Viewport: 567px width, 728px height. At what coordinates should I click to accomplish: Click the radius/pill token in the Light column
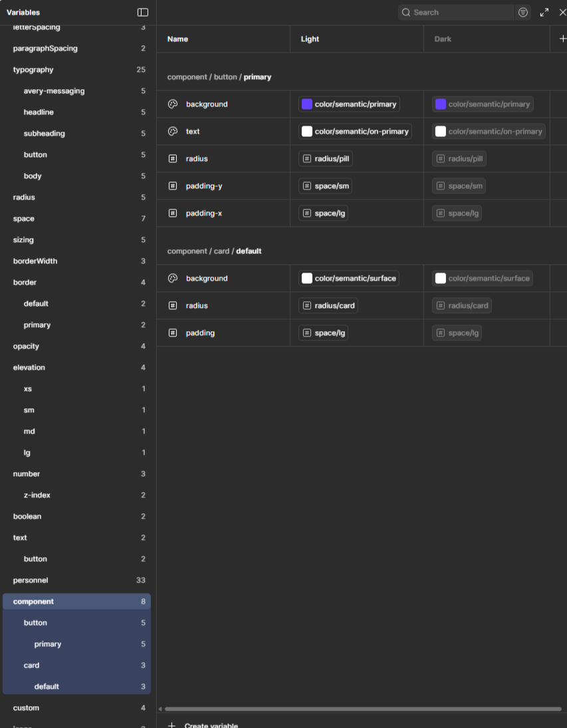(322, 158)
